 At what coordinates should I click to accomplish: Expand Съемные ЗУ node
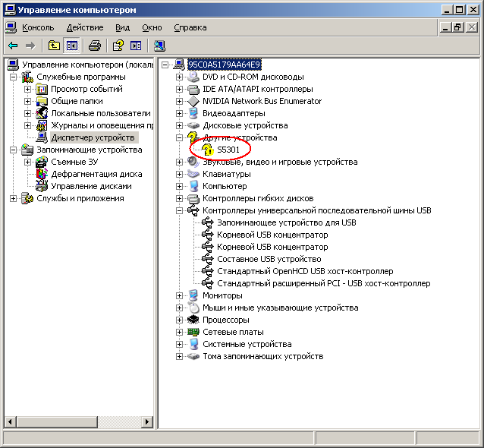28,162
